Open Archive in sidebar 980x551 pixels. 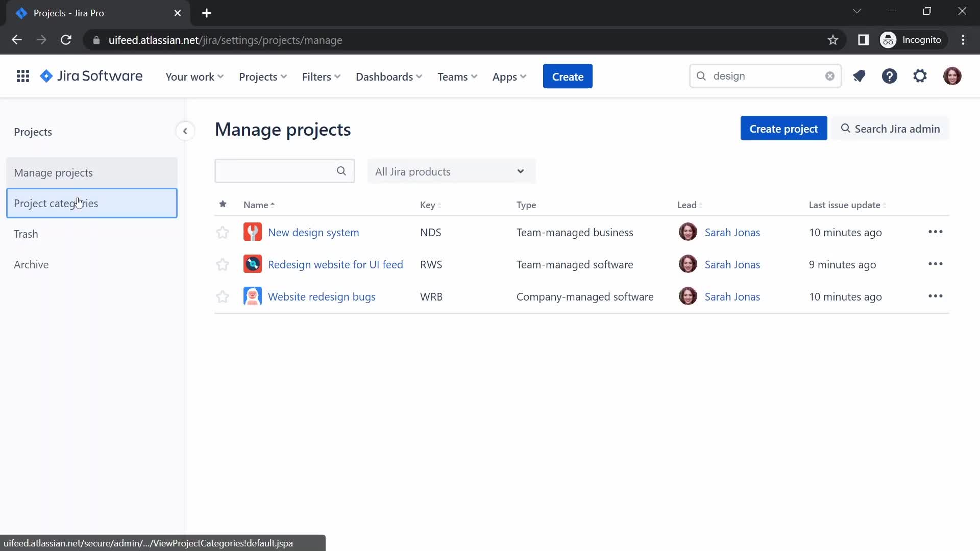(x=92, y=264)
